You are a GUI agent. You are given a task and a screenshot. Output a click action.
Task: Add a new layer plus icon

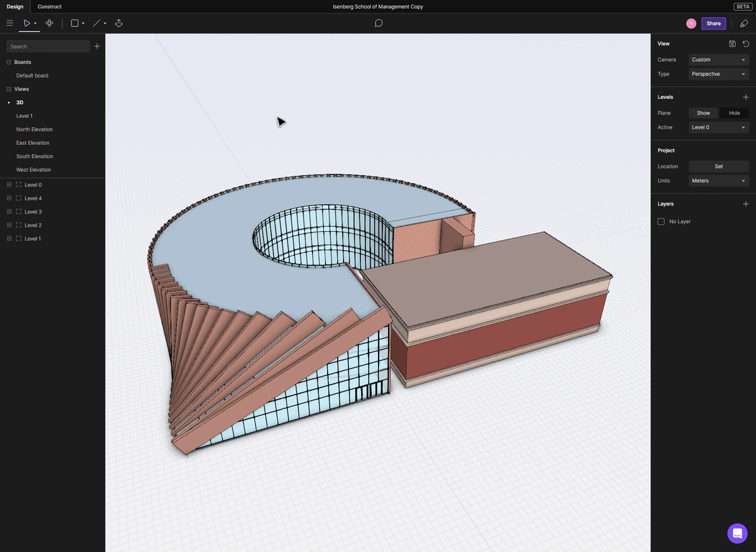click(x=746, y=204)
